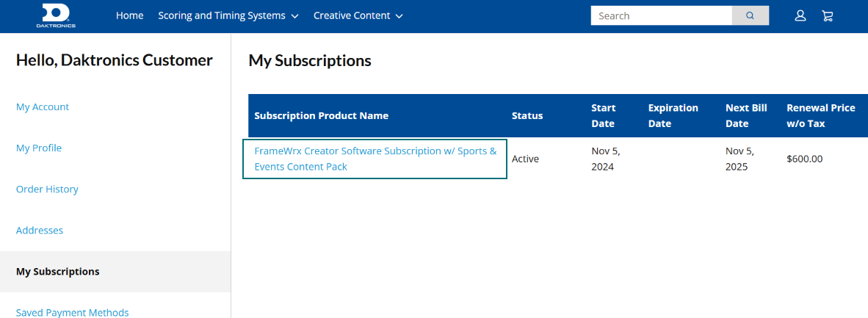
Task: Select My Subscriptions in the sidebar
Action: 58,271
